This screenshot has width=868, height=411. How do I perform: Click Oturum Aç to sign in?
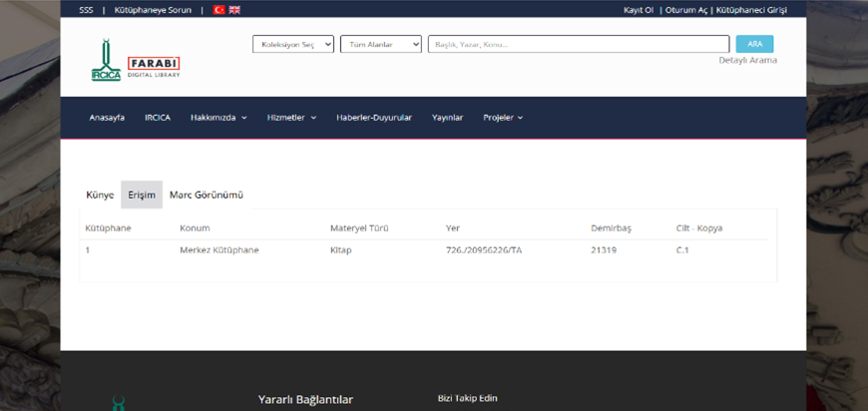point(686,10)
